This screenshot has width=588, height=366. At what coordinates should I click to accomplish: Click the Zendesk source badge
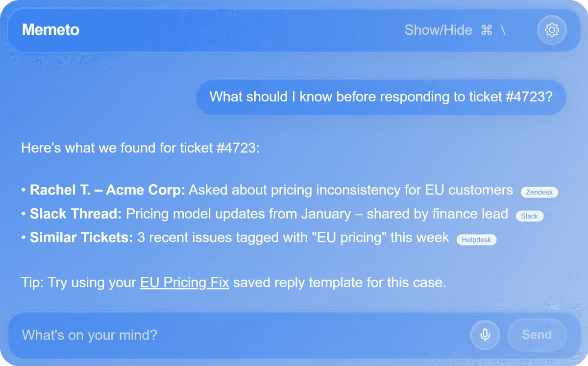(539, 192)
